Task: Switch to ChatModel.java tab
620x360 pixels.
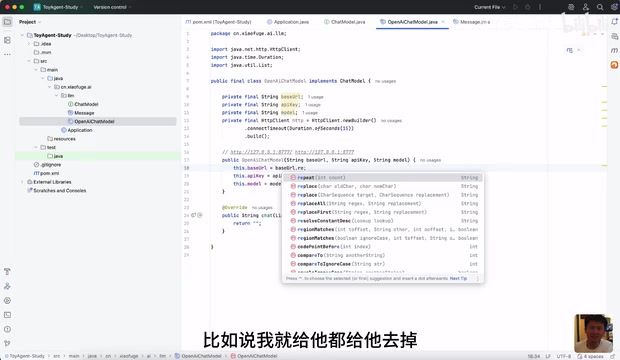Action: (x=344, y=22)
